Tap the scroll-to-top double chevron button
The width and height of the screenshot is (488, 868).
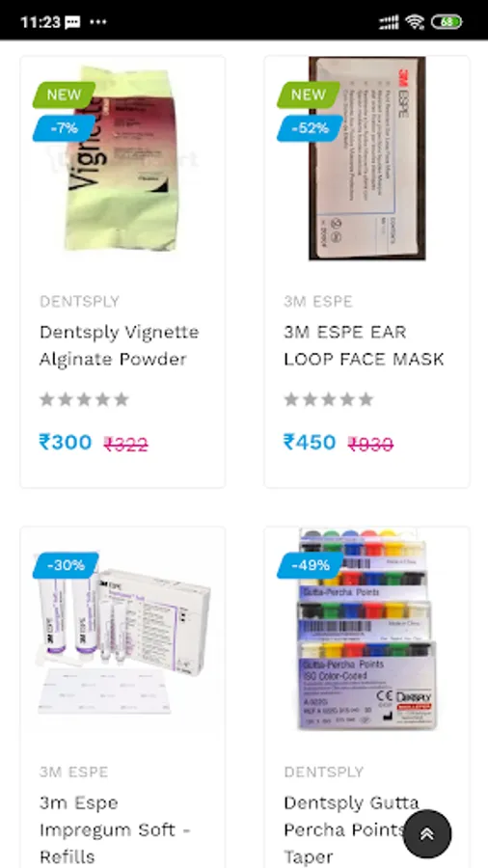426,833
